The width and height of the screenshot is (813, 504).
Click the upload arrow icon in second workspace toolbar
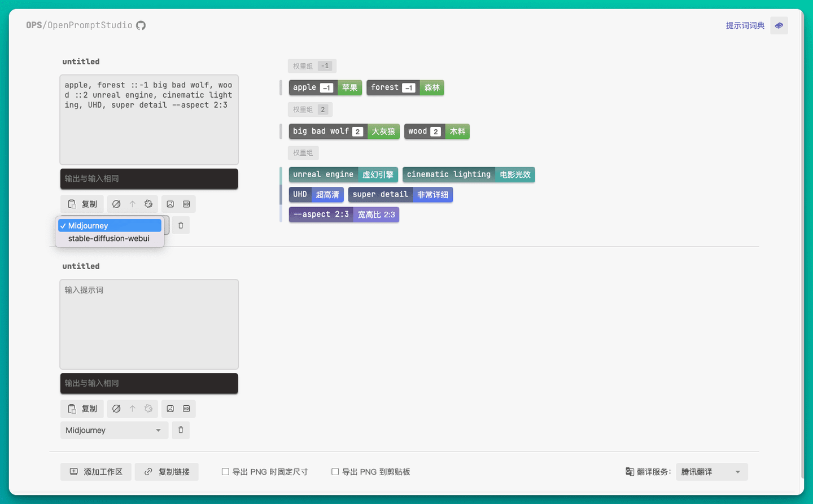coord(133,408)
